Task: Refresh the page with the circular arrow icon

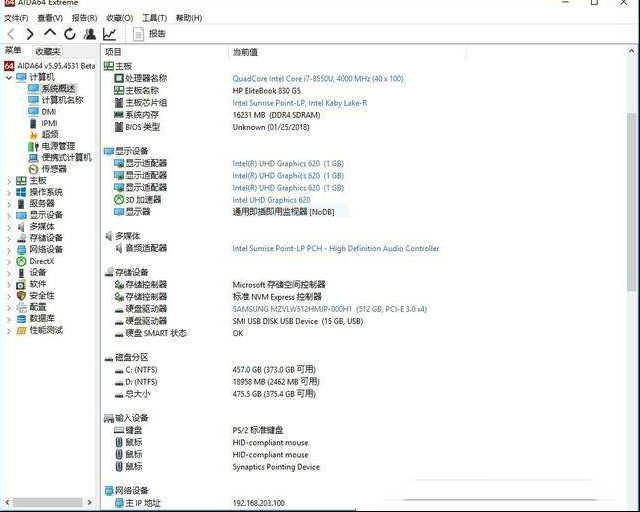Action: pos(70,34)
